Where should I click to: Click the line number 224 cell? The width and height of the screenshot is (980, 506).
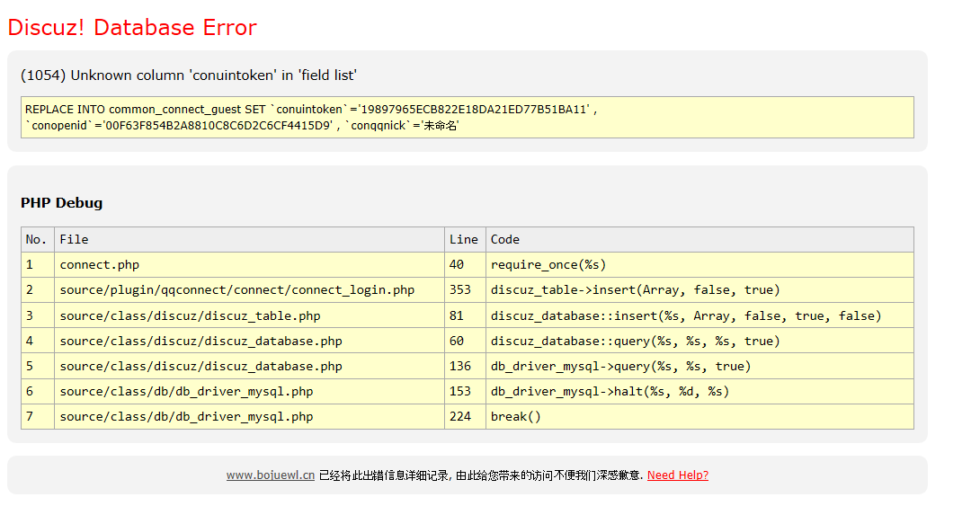tap(460, 416)
